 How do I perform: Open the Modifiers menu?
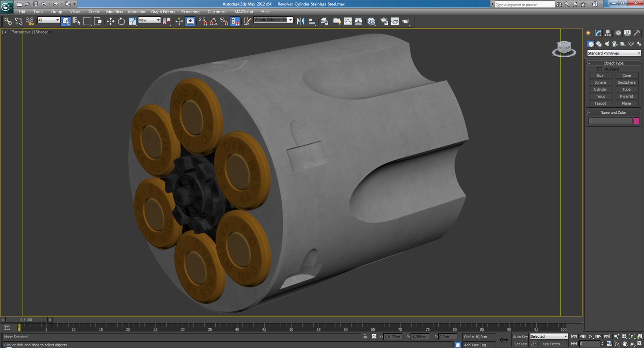(114, 12)
